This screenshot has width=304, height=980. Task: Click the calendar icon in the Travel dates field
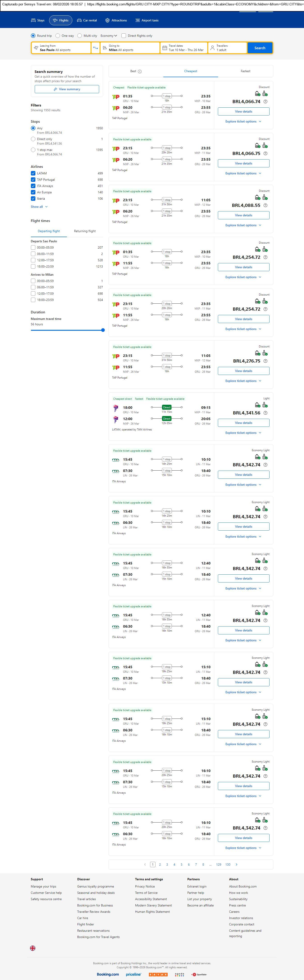[165, 48]
